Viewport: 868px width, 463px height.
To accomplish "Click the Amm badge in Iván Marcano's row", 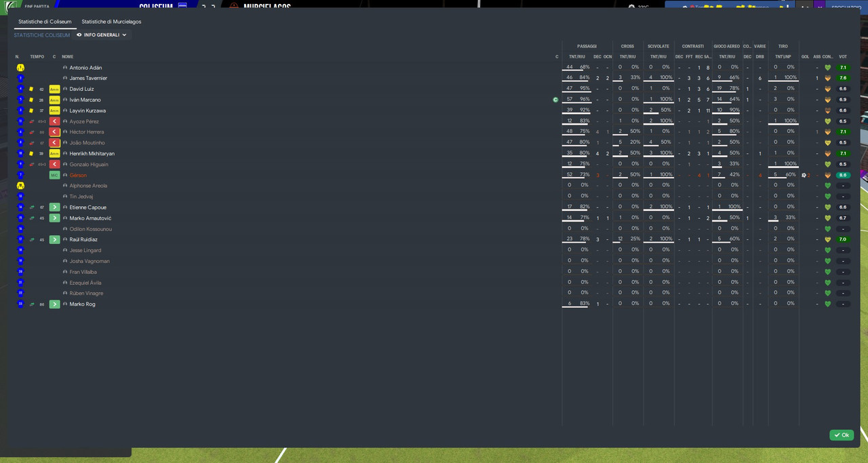I will pos(54,100).
